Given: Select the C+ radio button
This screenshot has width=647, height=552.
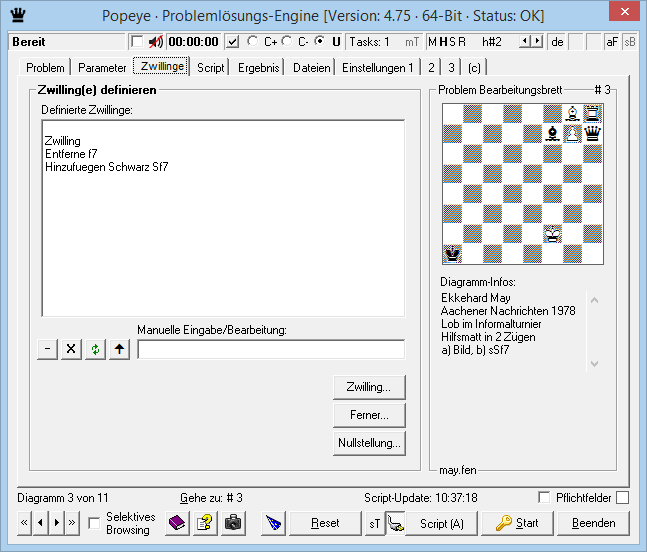Looking at the screenshot, I should (253, 41).
